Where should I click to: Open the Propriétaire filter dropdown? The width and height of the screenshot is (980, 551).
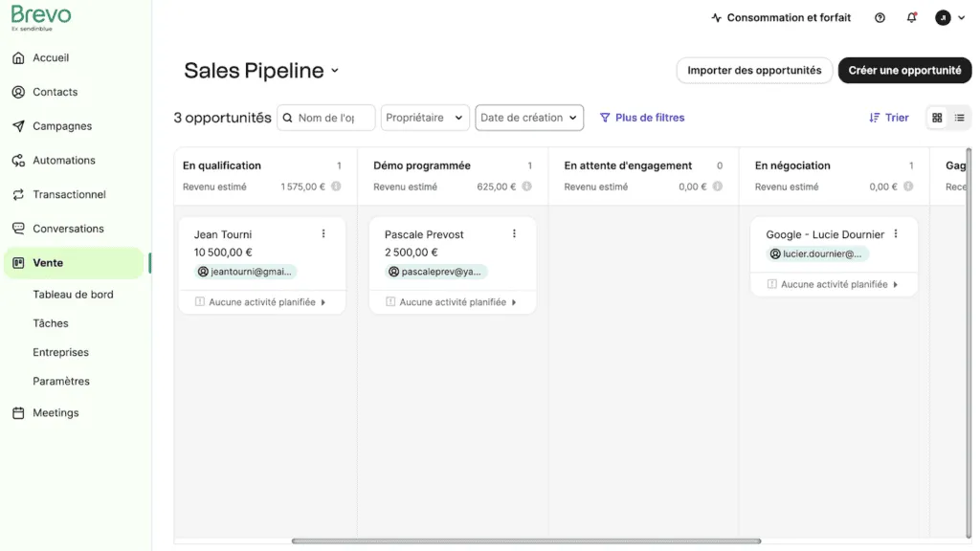point(424,118)
